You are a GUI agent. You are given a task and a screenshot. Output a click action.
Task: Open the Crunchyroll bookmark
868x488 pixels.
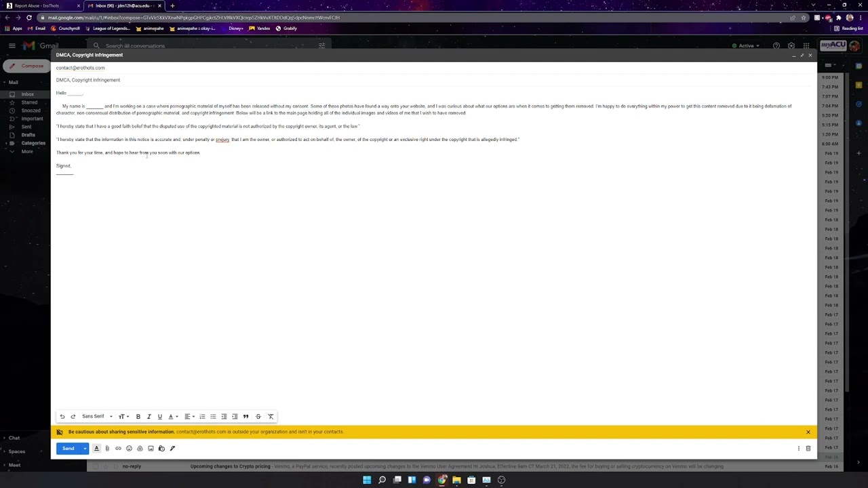pos(66,28)
